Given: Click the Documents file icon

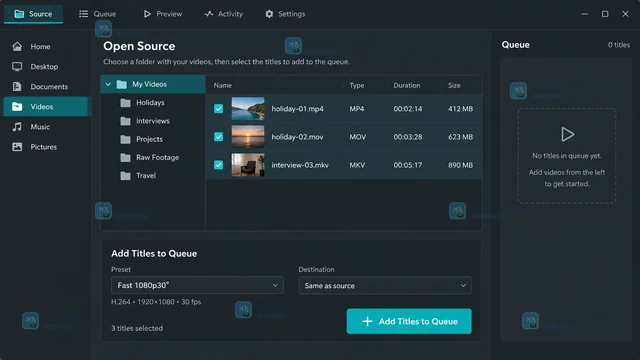Looking at the screenshot, I should pos(17,87).
